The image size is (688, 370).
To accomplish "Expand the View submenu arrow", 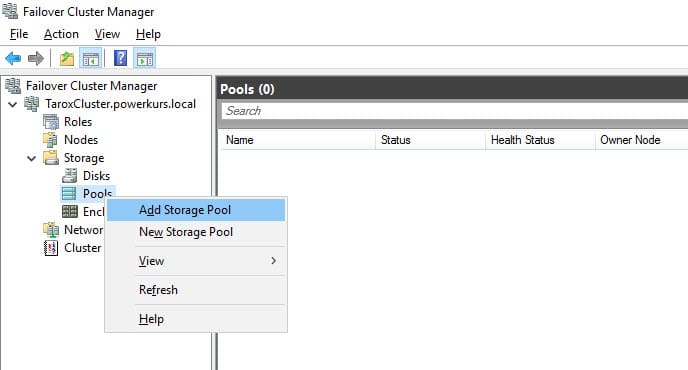I will [x=273, y=261].
